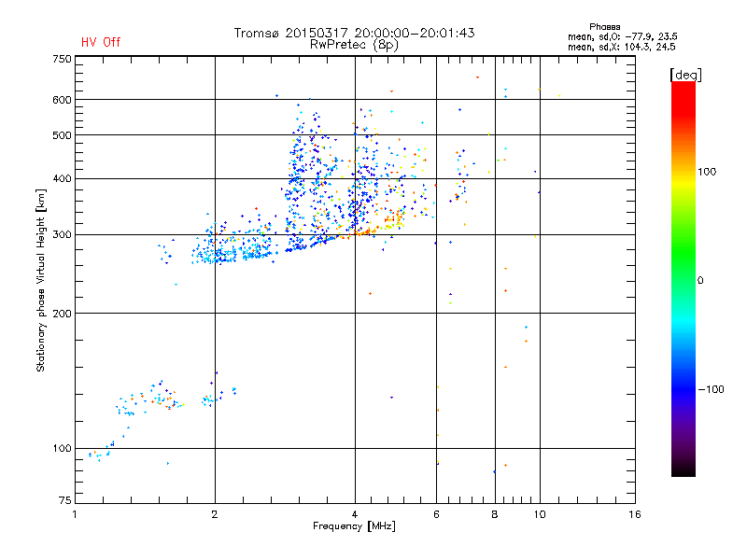Click the 'Frequency [MHz]' axis label
The width and height of the screenshot is (747, 560).
(x=354, y=526)
